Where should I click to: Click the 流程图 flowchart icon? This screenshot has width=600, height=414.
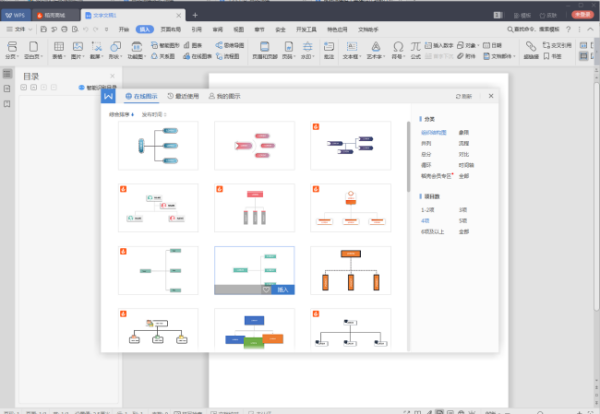coord(228,56)
